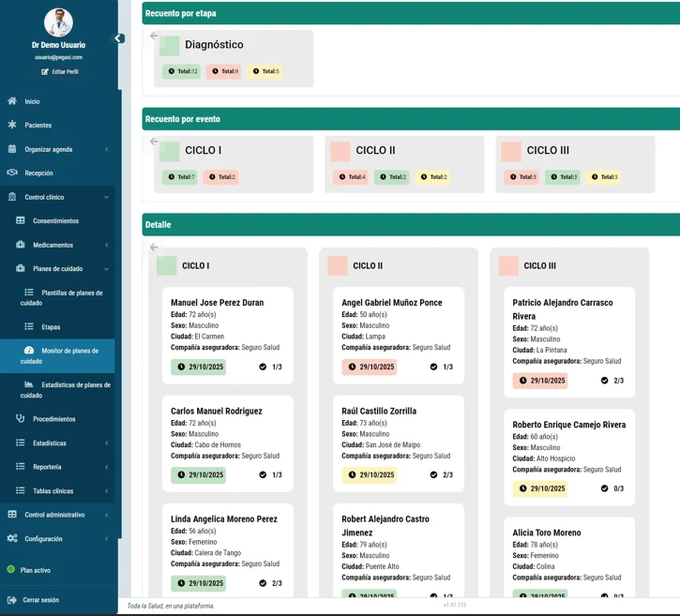Open Manuel Jose Perez Duran card
The height and width of the screenshot is (616, 680).
tap(228, 335)
